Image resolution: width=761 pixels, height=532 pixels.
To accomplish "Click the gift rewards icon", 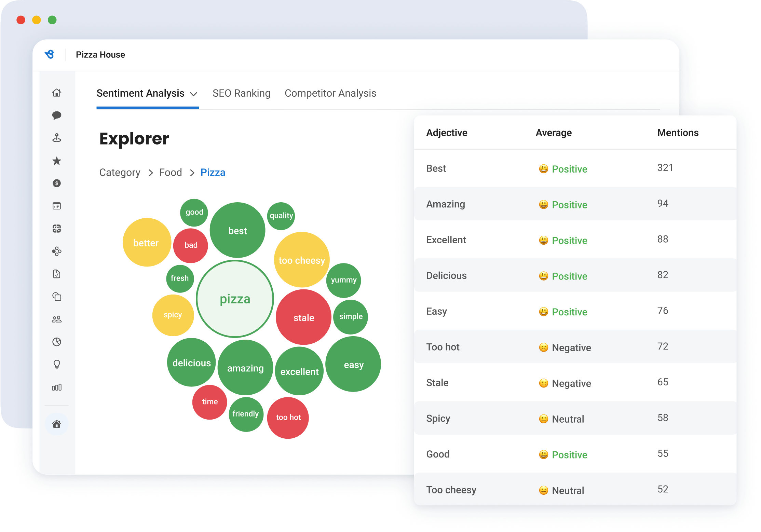I will [x=57, y=229].
